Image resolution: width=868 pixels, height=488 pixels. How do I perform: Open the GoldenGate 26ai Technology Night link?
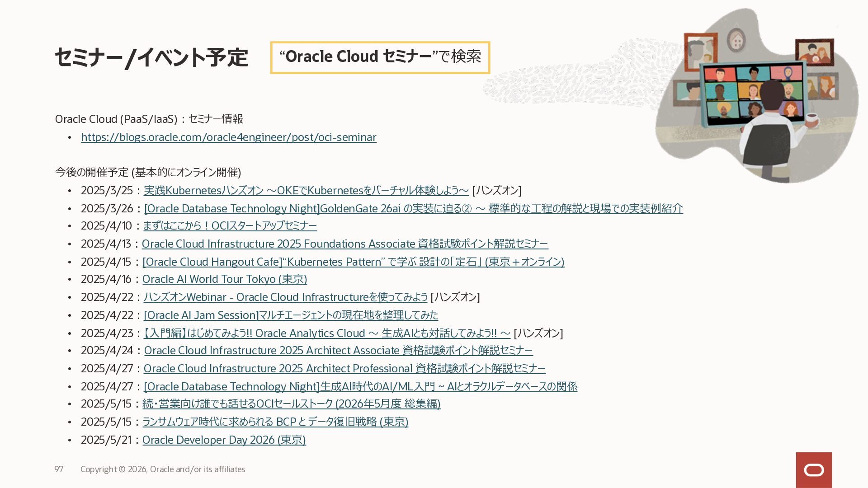tap(413, 209)
